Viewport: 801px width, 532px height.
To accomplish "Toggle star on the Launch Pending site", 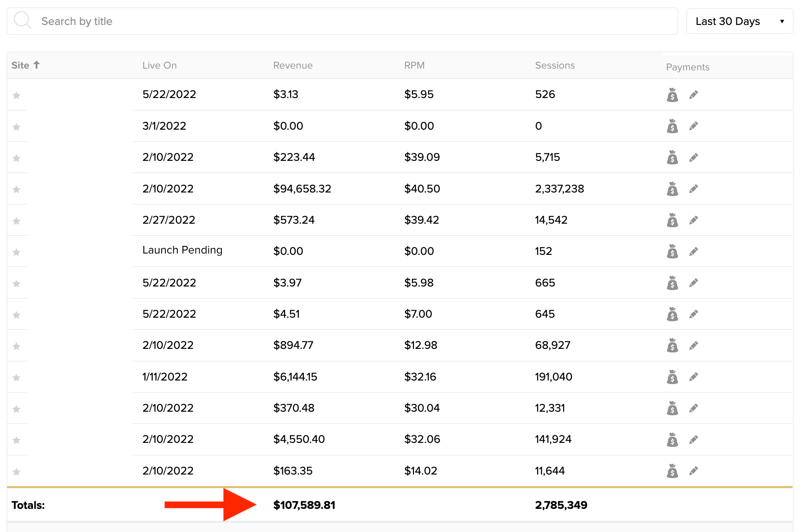I will coord(16,252).
